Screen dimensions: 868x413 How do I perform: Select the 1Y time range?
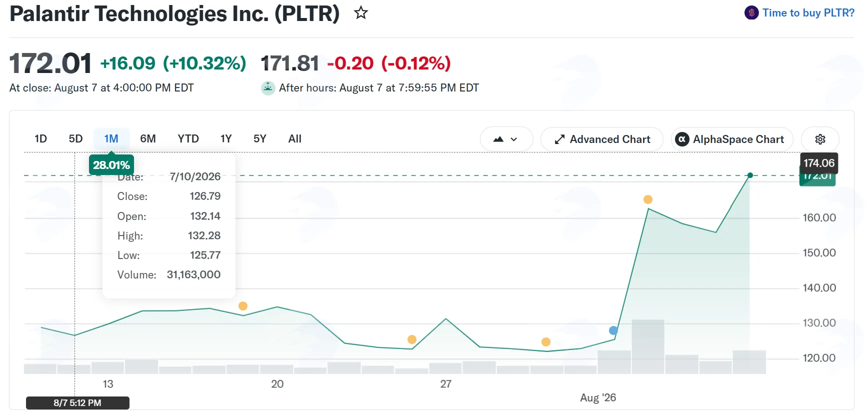click(x=226, y=139)
